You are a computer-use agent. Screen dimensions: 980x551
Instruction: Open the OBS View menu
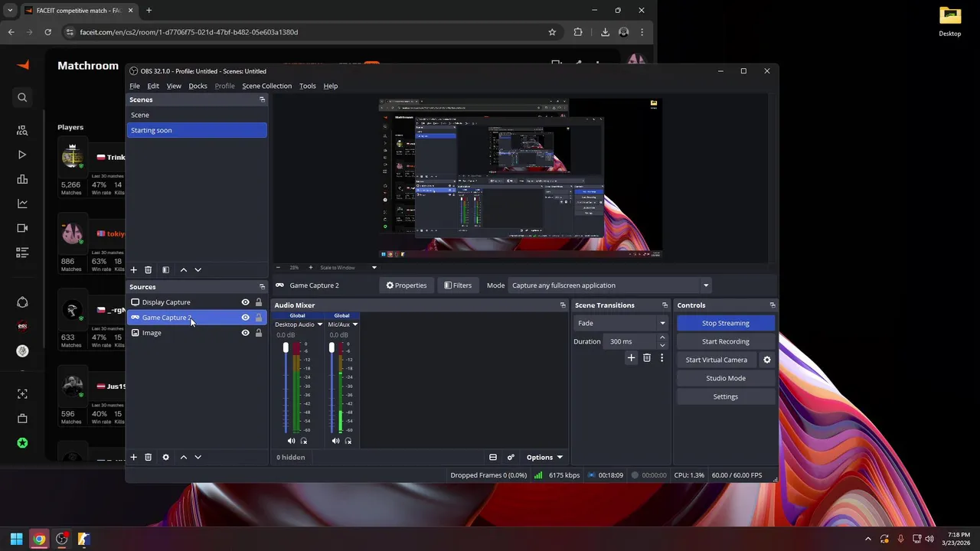click(174, 86)
